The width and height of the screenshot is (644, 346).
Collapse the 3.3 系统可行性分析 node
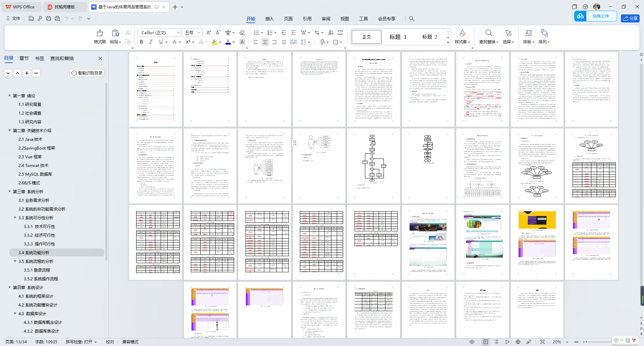click(x=15, y=218)
